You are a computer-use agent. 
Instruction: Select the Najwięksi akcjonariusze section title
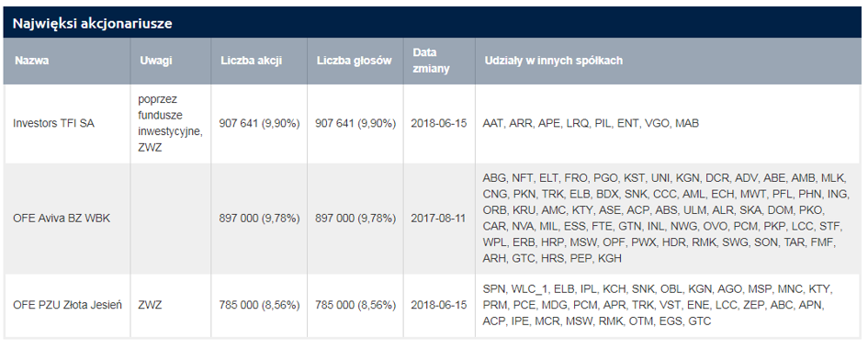(x=91, y=23)
